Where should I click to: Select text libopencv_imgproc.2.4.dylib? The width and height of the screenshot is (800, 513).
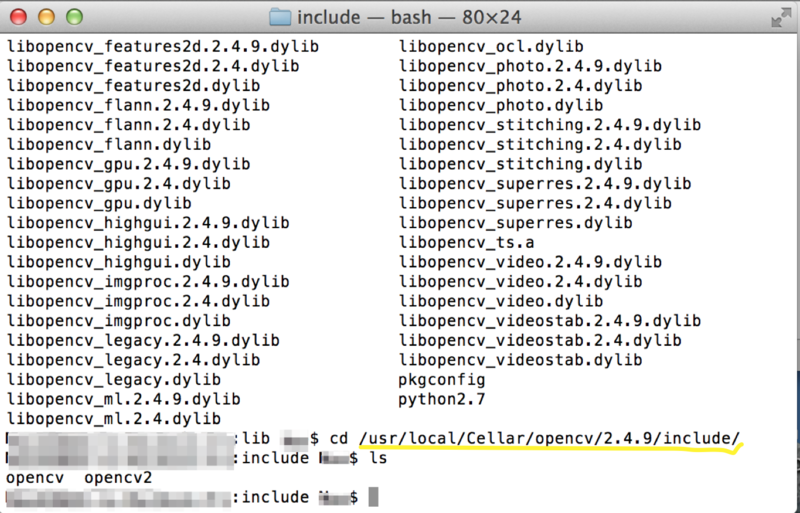click(138, 301)
